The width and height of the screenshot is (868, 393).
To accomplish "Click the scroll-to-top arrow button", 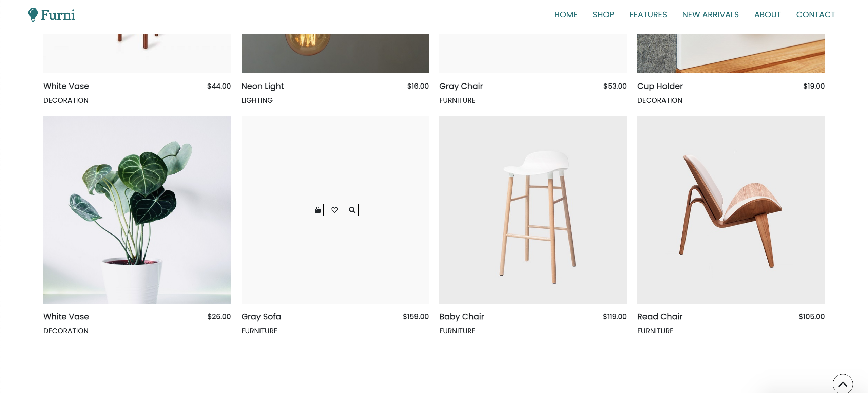I will point(843,384).
